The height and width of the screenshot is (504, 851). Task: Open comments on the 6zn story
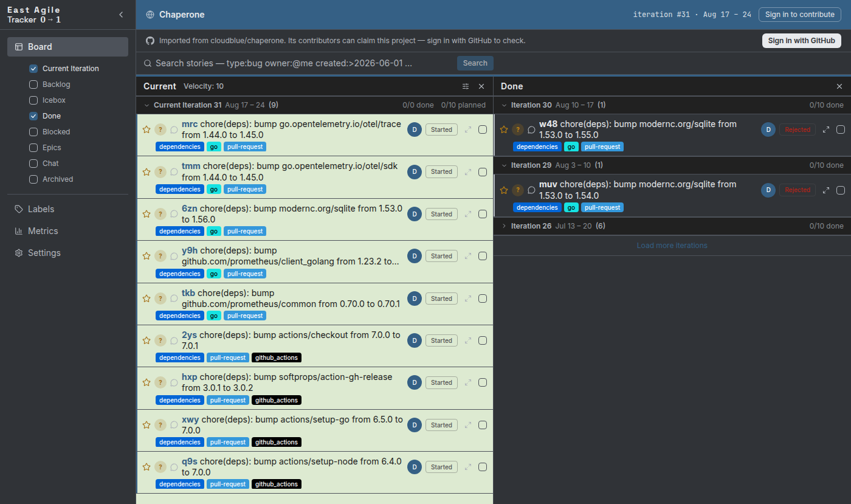coord(174,214)
